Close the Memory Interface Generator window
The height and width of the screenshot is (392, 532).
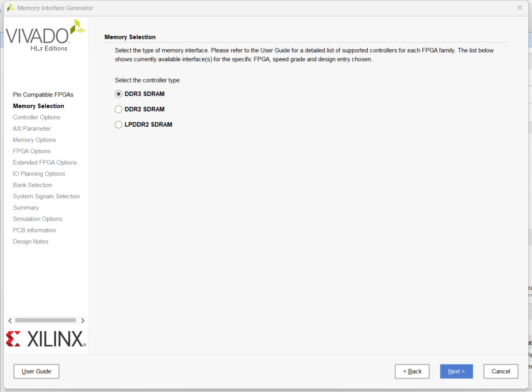520,8
